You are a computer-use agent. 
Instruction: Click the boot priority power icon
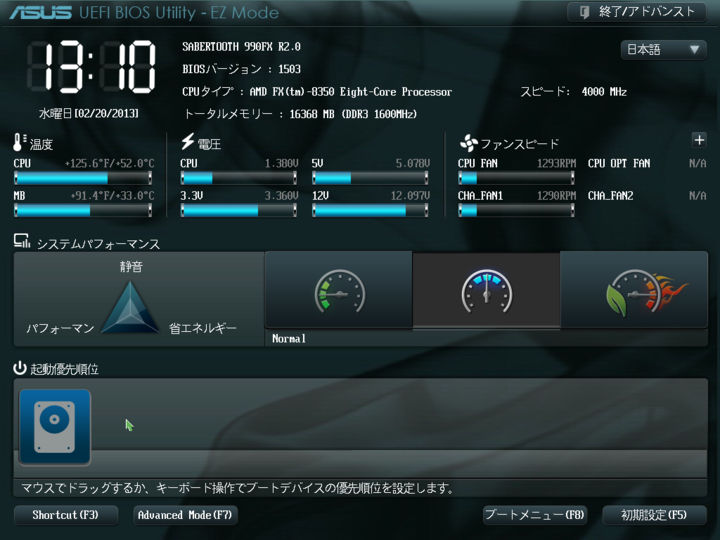click(20, 368)
